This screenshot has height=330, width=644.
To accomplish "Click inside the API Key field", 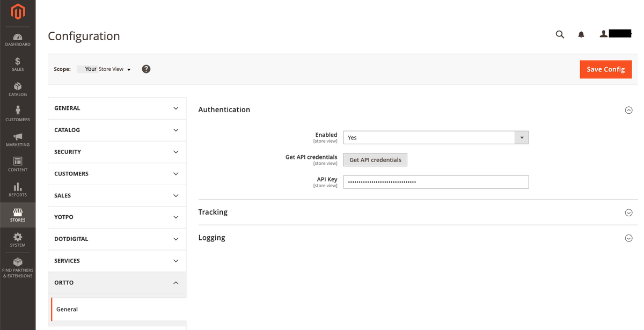I will [436, 182].
